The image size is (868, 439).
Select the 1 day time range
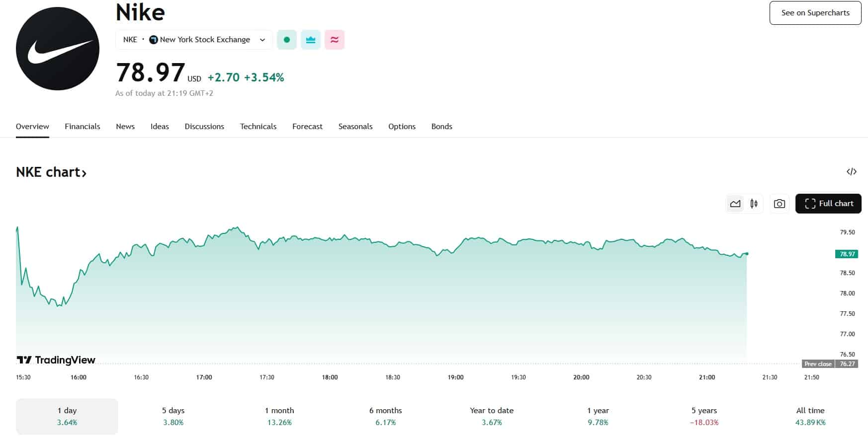point(67,416)
